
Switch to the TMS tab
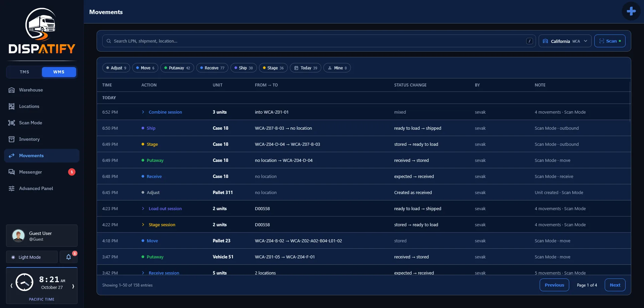[24, 72]
